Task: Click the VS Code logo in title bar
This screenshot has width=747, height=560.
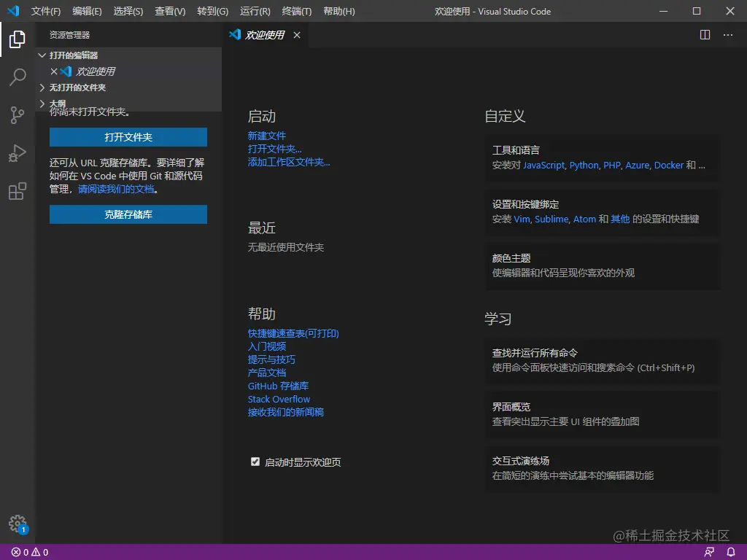Action: (x=13, y=10)
